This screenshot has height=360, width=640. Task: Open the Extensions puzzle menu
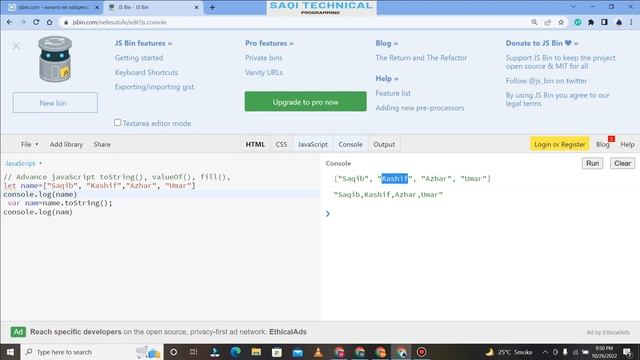[591, 22]
